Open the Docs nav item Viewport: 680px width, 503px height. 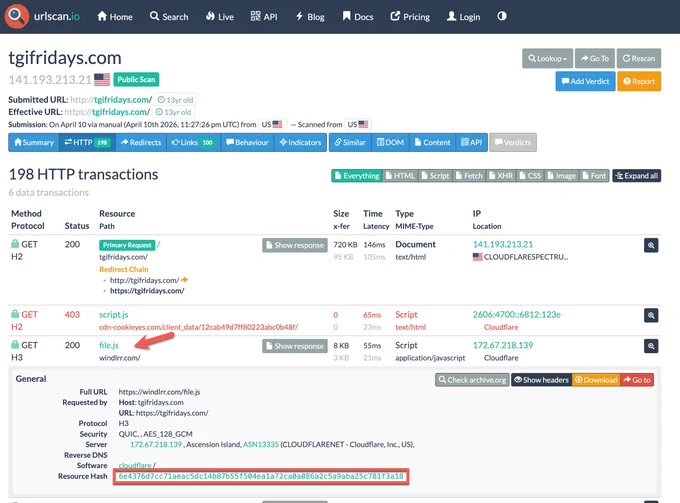[x=358, y=16]
